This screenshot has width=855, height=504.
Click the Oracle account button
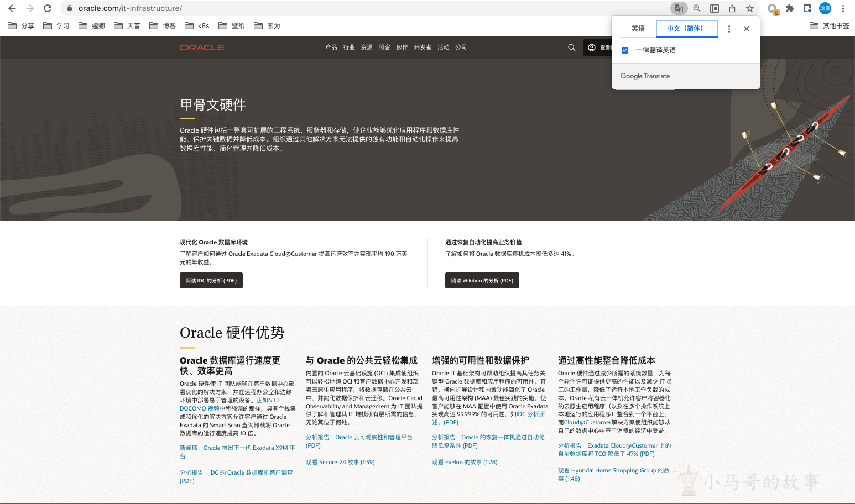[x=598, y=48]
